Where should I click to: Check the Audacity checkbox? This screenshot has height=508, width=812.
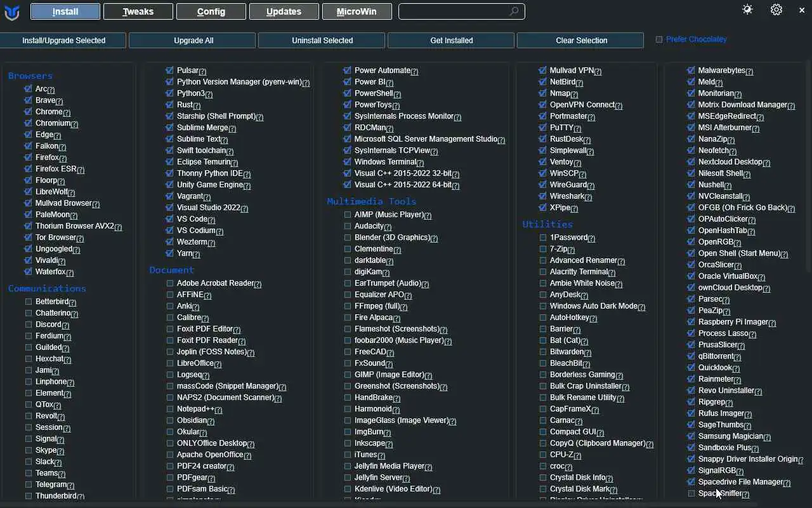(x=348, y=226)
